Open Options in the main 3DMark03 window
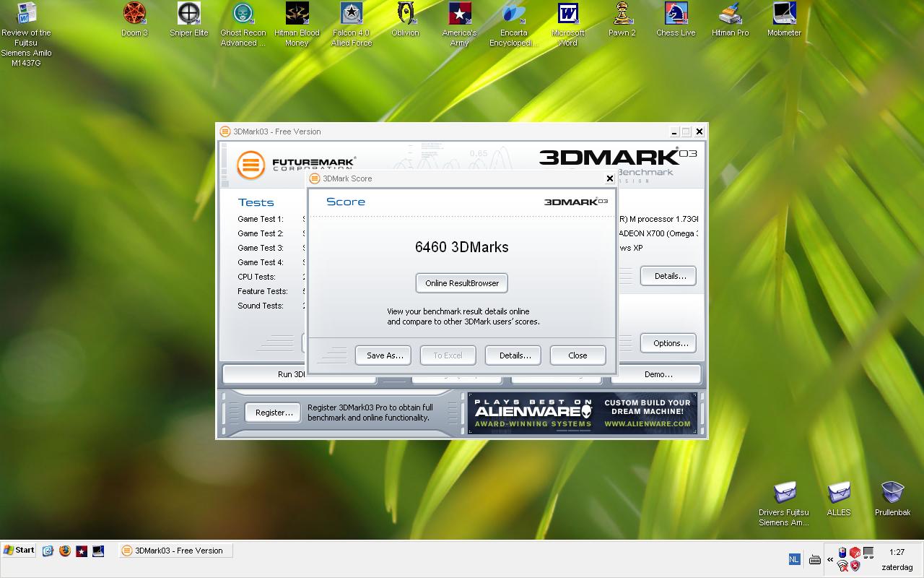This screenshot has height=578, width=924. pos(668,343)
